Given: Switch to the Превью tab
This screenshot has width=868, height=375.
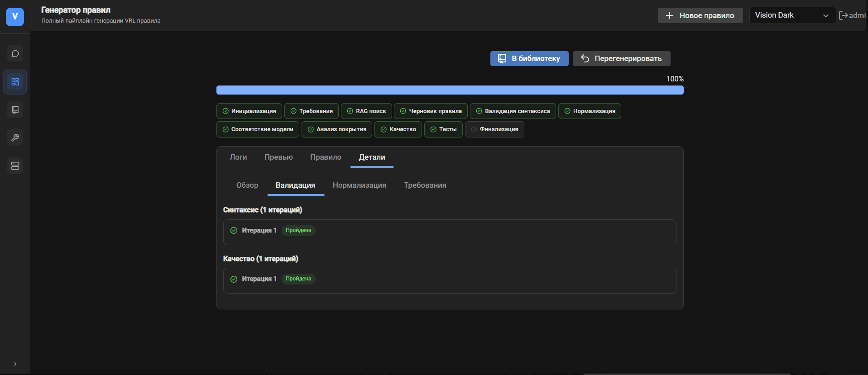Looking at the screenshot, I should pos(278,157).
